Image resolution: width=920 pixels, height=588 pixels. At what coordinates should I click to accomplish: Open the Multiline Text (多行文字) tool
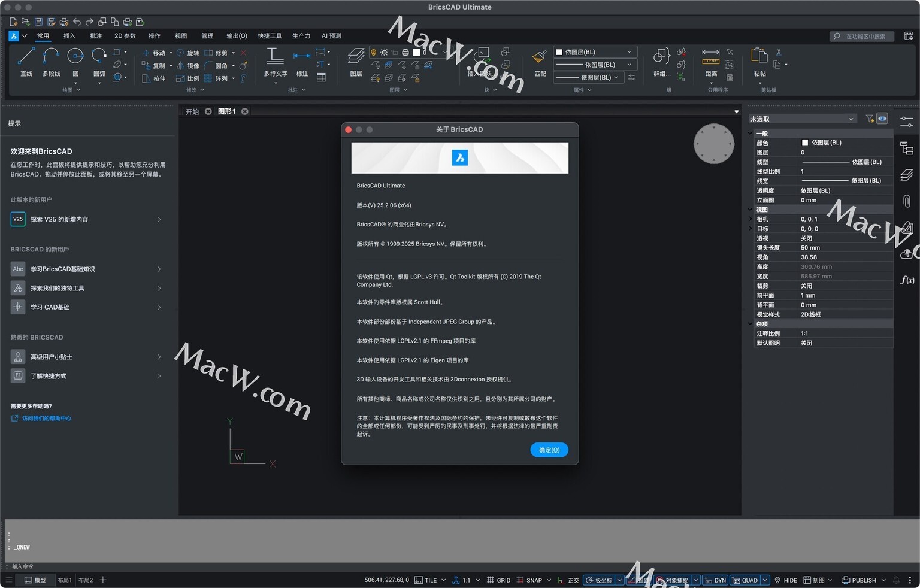(x=276, y=62)
